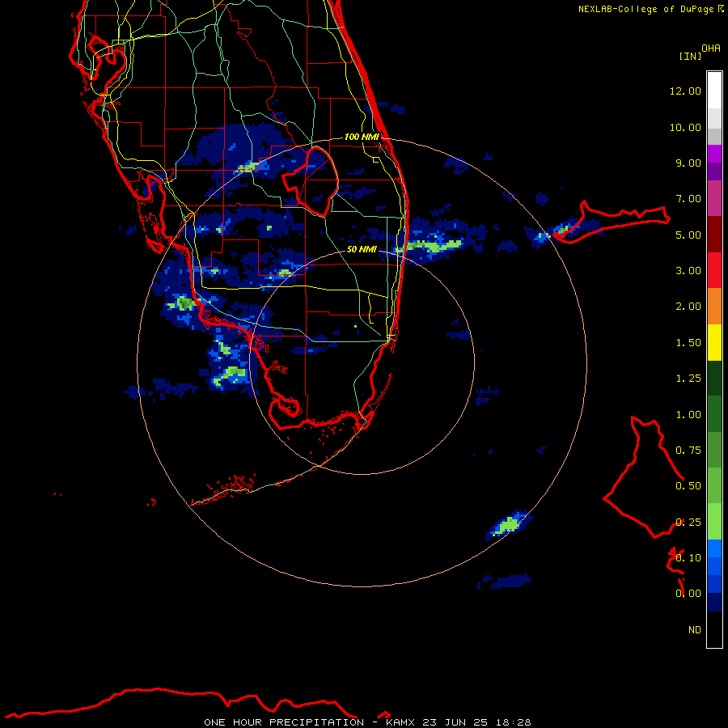728x728 pixels.
Task: Click the 100 NMI range ring label
Action: [x=362, y=137]
